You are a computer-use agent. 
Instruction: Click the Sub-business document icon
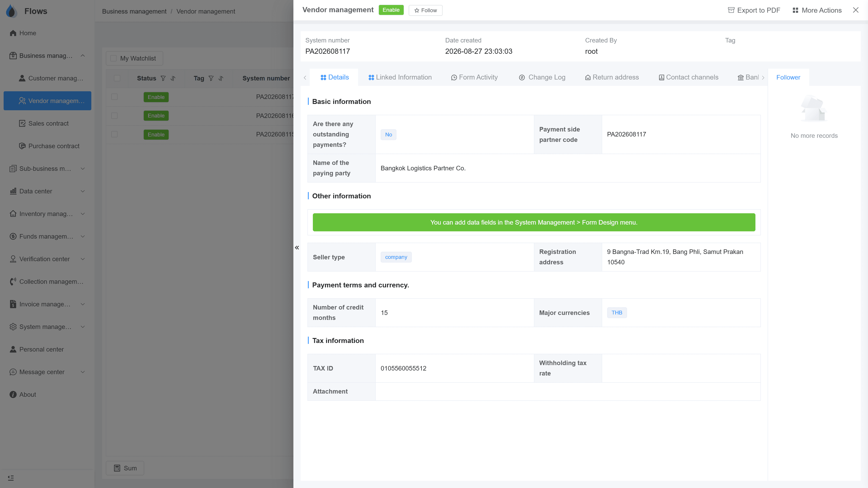point(13,168)
